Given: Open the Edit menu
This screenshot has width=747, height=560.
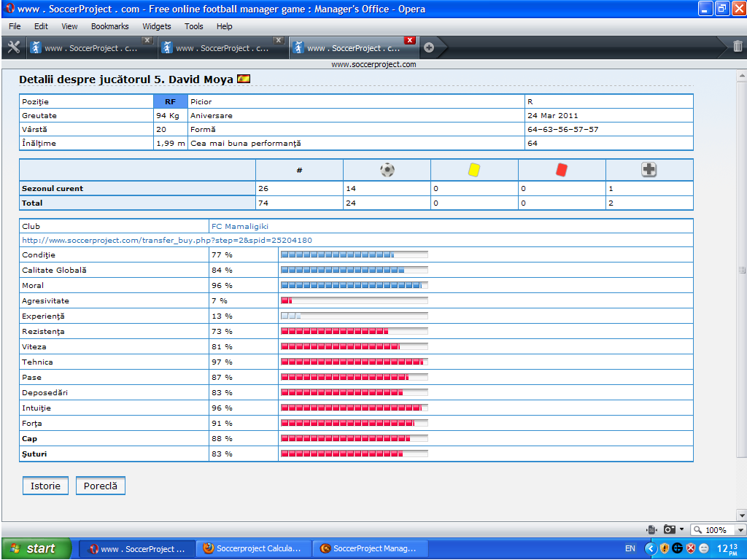Looking at the screenshot, I should (x=41, y=26).
